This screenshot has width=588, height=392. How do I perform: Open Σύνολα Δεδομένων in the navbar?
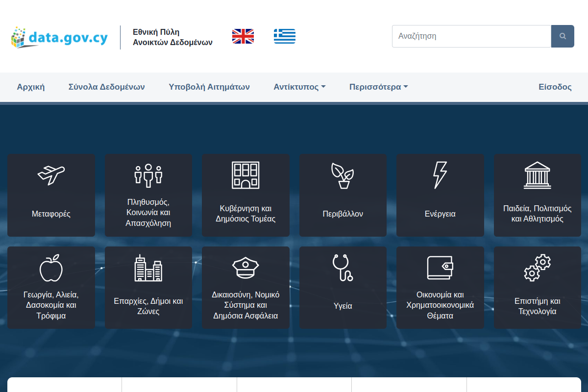pyautogui.click(x=107, y=87)
